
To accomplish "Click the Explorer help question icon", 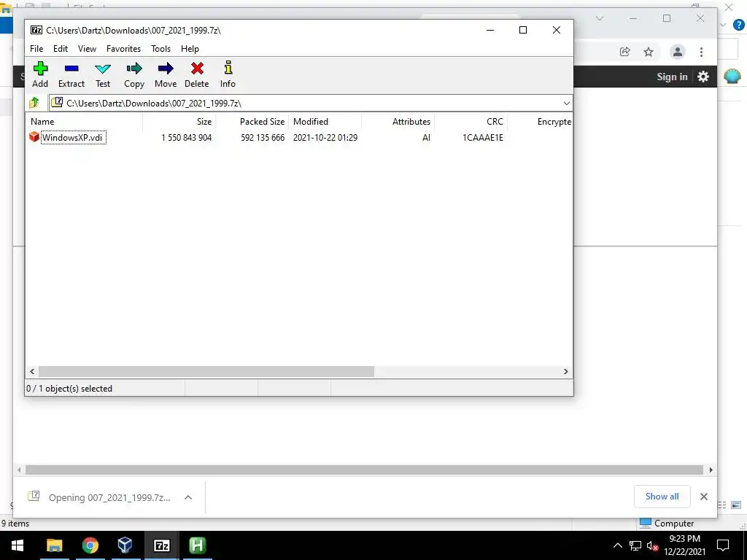I will [x=738, y=25].
